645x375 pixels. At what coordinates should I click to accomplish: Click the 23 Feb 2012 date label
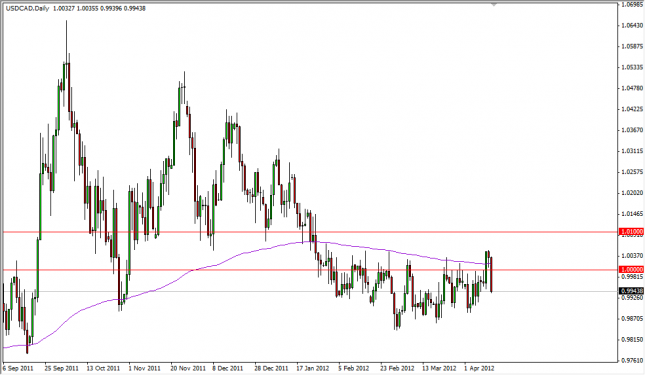[397, 368]
